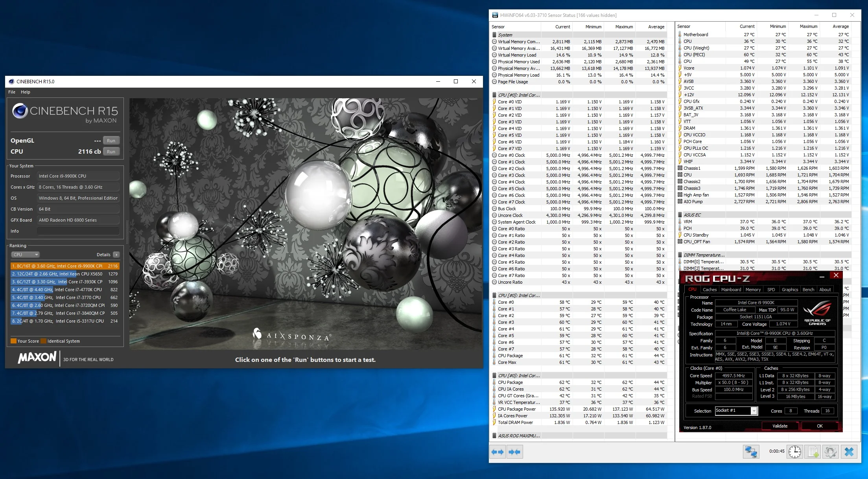Click the ASUS ROG MAXIMU sensor group icon
This screenshot has width=868, height=479.
click(494, 435)
